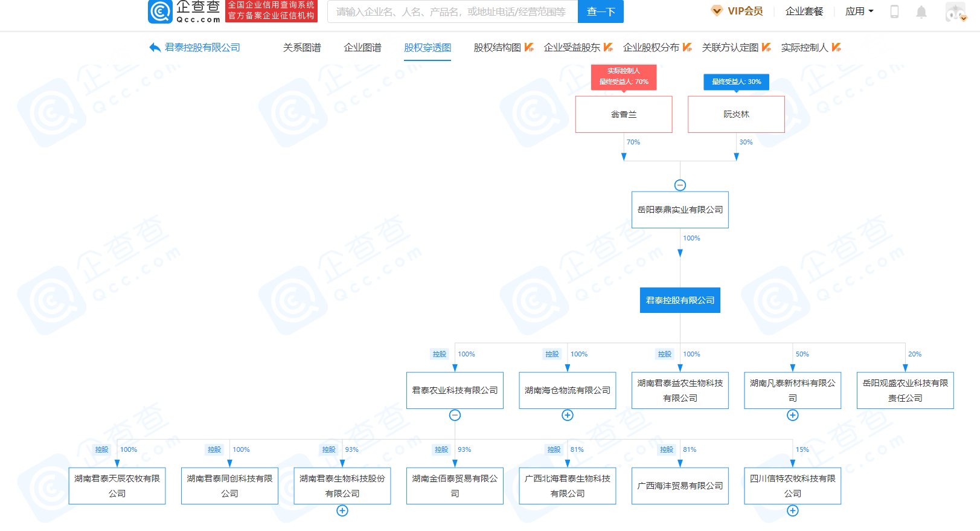Image resolution: width=980 pixels, height=531 pixels.
Task: Expand subsidiaries under 湖南君泰生物科技股份有限公司
Action: (x=342, y=510)
